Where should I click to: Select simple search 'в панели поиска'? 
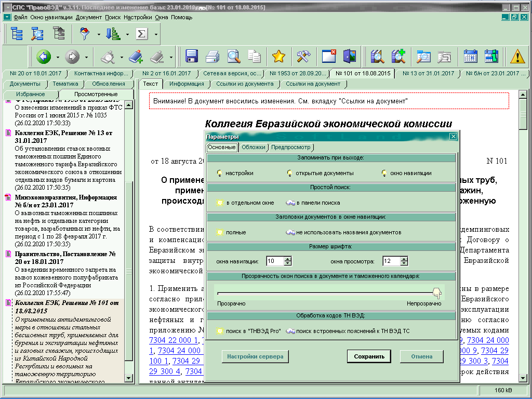click(x=313, y=203)
